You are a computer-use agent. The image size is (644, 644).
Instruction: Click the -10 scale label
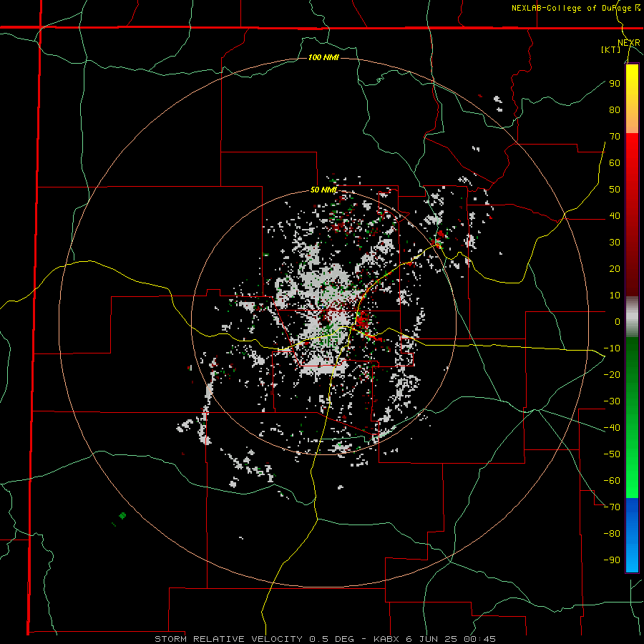pos(612,348)
